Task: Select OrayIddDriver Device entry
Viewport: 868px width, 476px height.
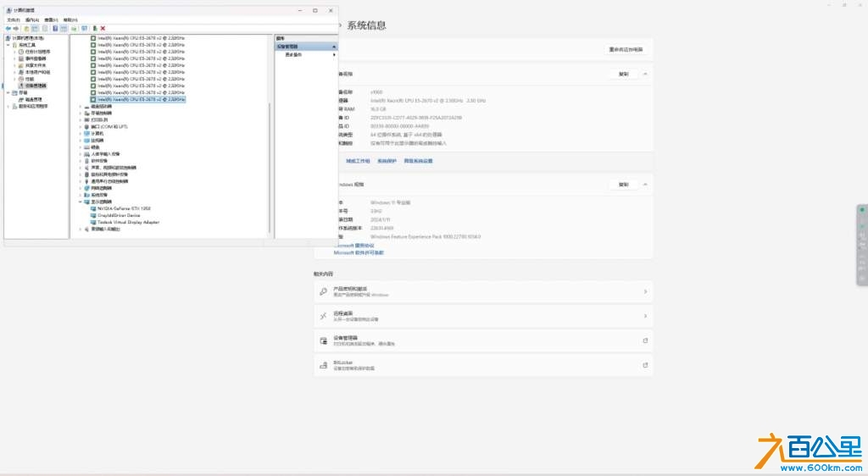Action: pos(119,216)
